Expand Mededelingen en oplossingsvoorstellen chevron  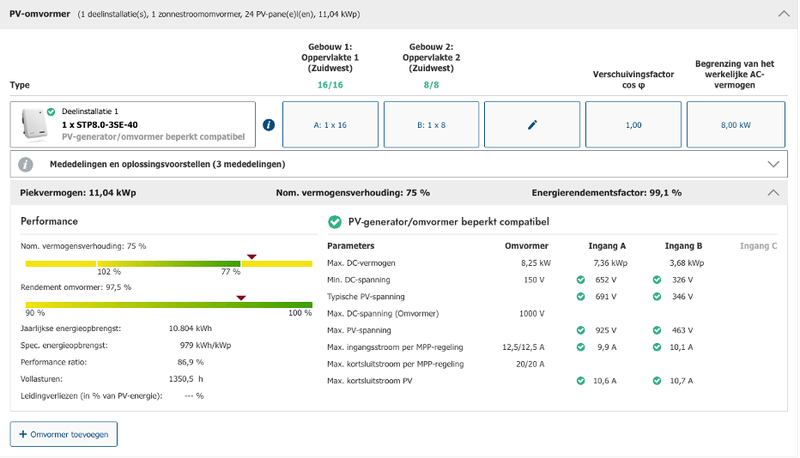[x=772, y=164]
